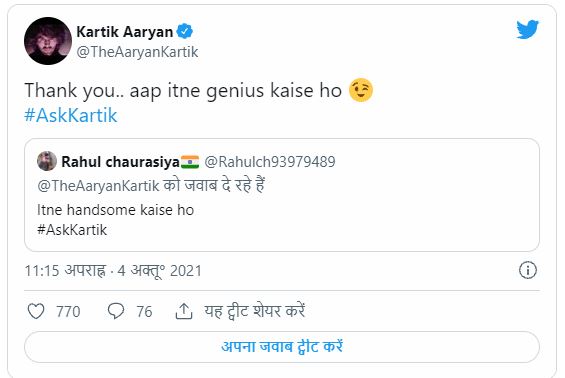This screenshot has width=565, height=378.
Task: Click the Twitter bird logo
Action: click(x=527, y=30)
